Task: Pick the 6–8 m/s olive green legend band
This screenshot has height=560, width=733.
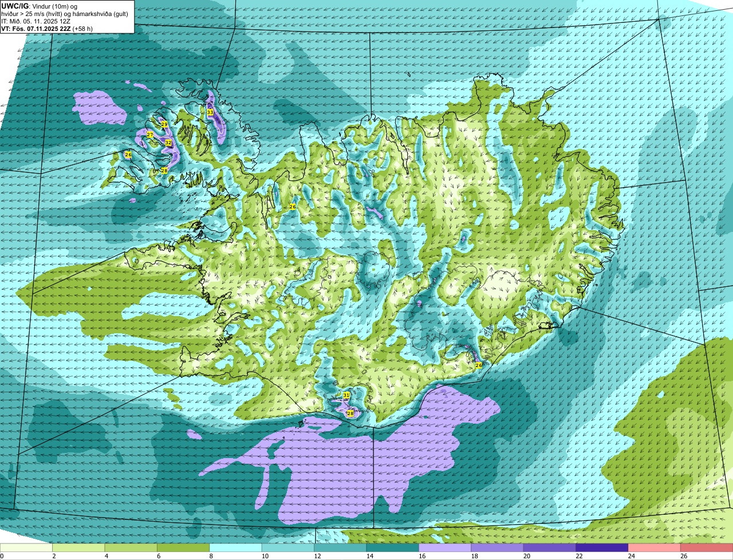Action: pos(183,548)
